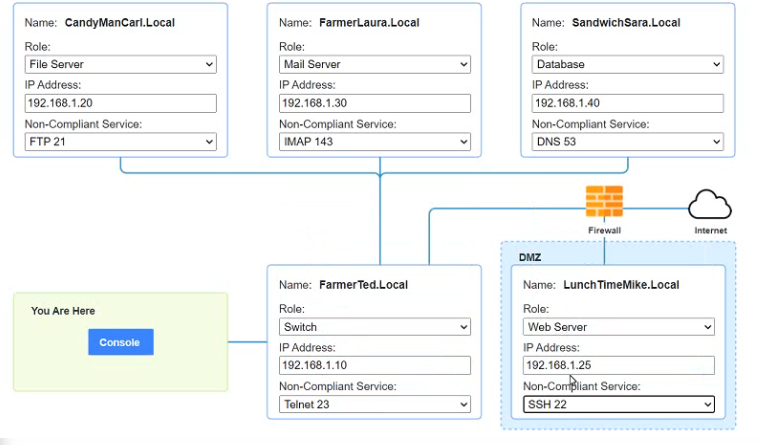Open LunchTimeMike Role dropdown showing Web Server
Viewport: 762px width, 445px height.
(619, 327)
